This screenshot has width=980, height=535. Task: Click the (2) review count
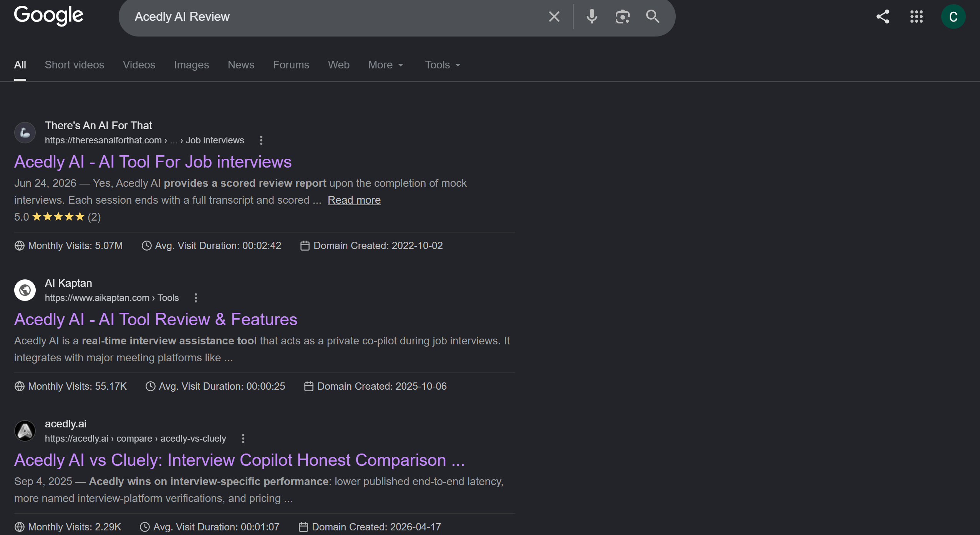[94, 217]
